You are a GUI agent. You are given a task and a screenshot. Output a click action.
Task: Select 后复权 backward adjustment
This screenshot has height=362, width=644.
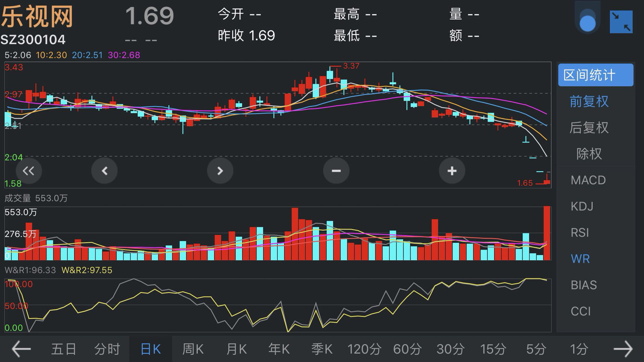(589, 127)
